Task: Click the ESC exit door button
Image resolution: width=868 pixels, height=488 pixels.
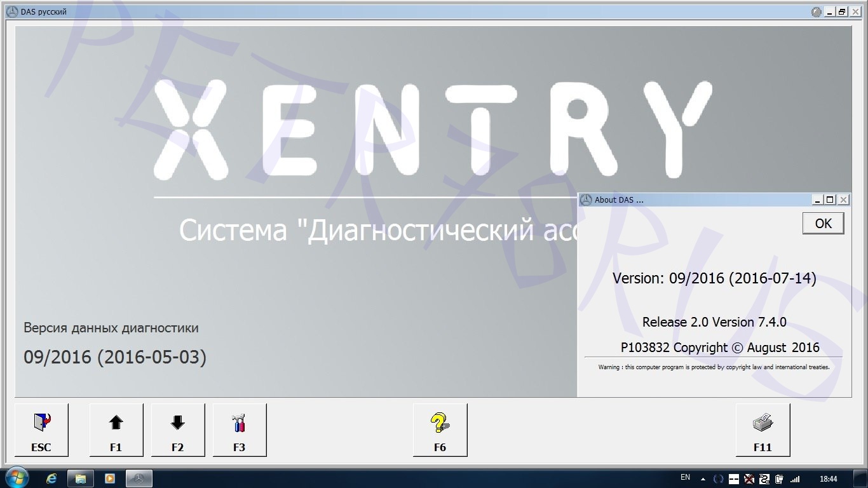Action: click(41, 430)
